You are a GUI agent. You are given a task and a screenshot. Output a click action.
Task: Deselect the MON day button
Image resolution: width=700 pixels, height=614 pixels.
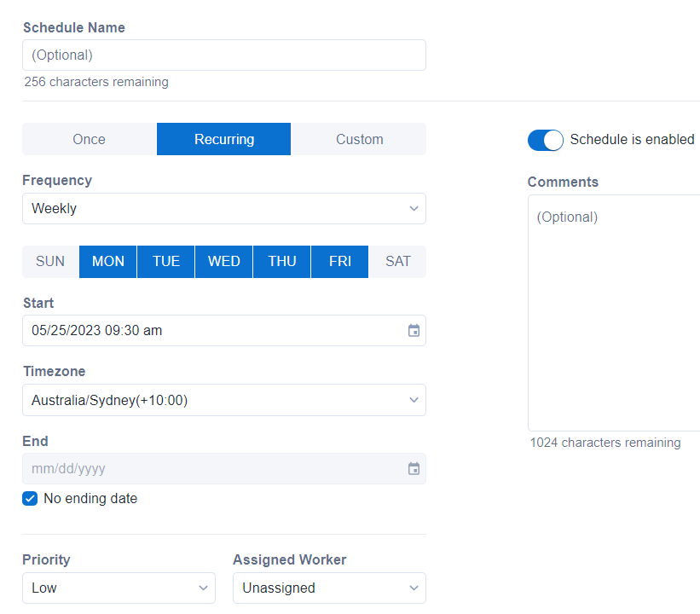[x=107, y=261]
